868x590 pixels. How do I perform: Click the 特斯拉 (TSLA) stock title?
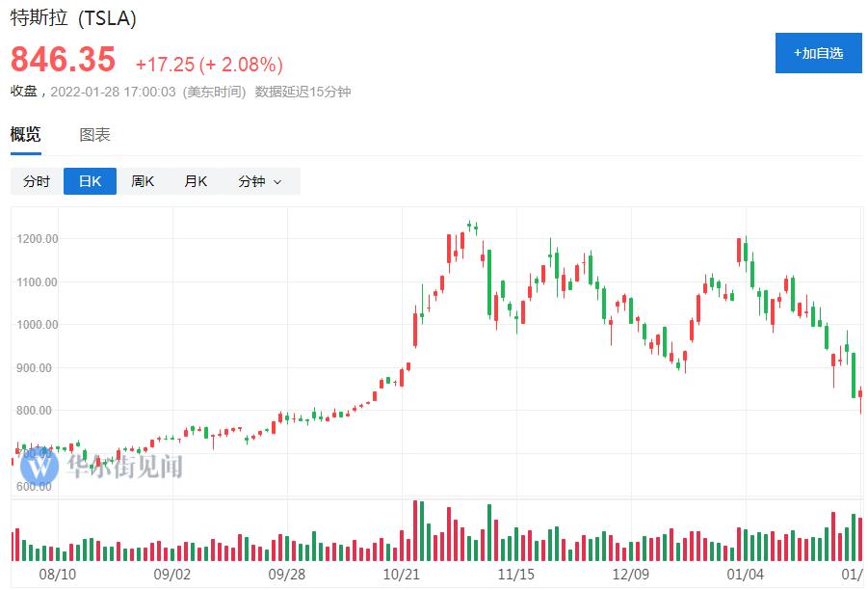(73, 18)
